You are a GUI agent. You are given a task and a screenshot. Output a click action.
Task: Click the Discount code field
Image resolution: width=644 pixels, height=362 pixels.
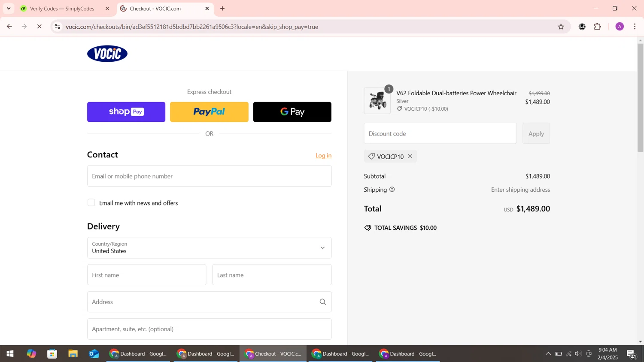[x=440, y=133]
